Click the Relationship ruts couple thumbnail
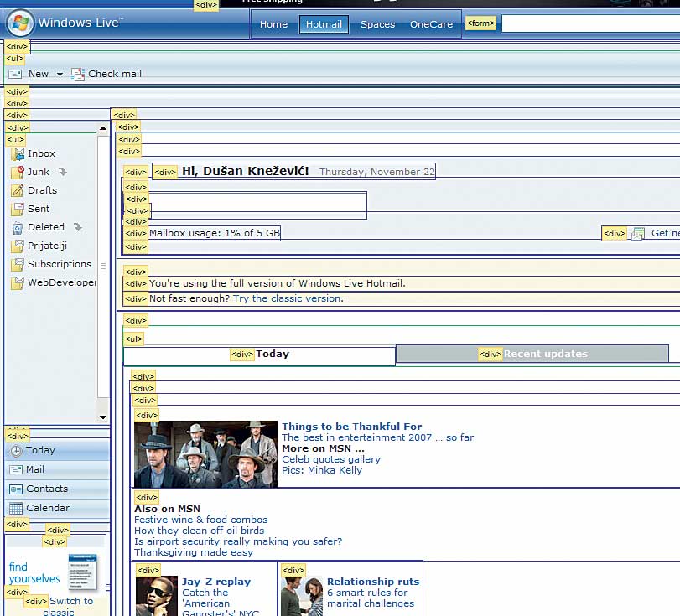The image size is (680, 616). coord(302,596)
